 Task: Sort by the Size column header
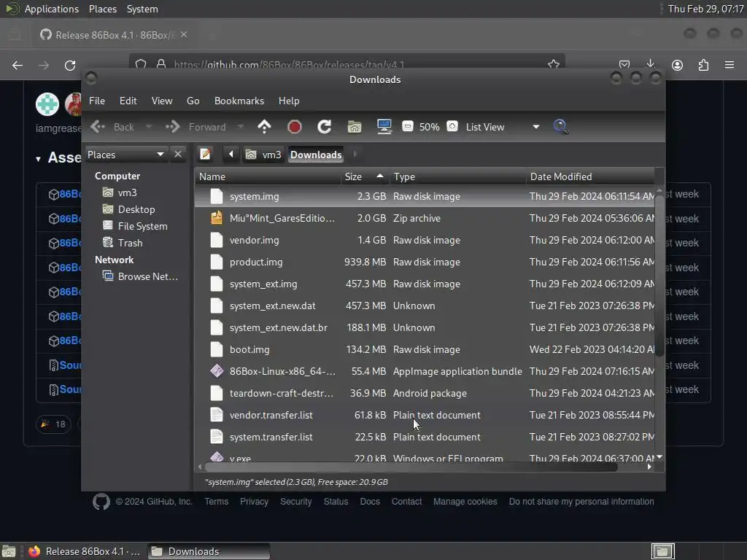(365, 176)
